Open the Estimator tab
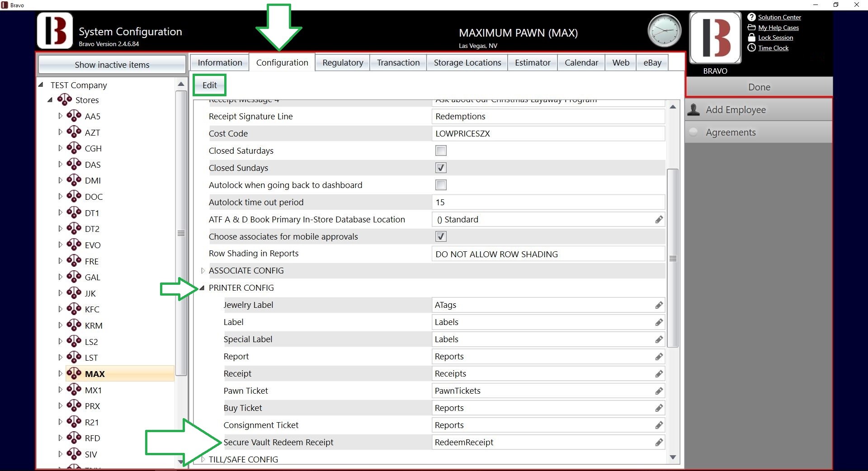This screenshot has width=868, height=471. point(533,62)
